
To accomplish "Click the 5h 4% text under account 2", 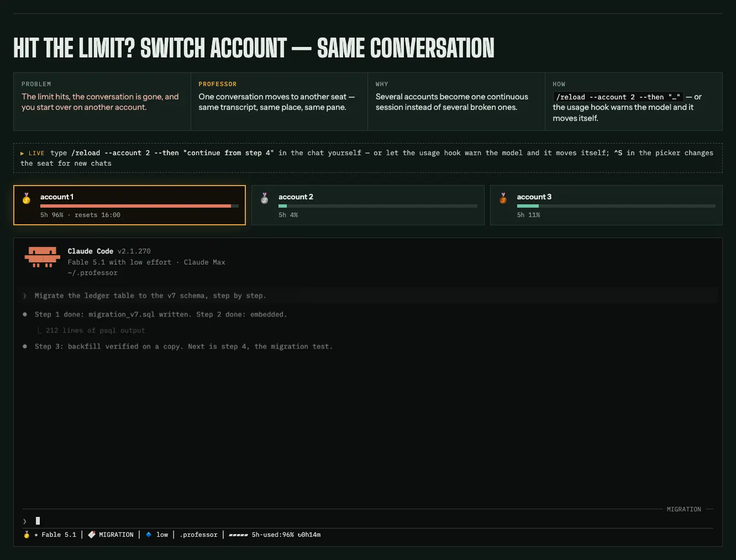I will (288, 215).
